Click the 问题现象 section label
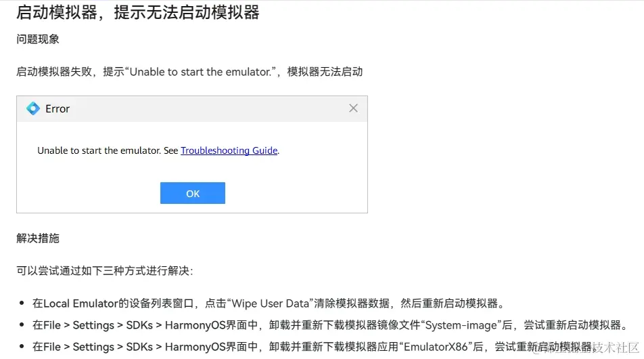Viewport: 644px width, 359px height. click(x=38, y=39)
